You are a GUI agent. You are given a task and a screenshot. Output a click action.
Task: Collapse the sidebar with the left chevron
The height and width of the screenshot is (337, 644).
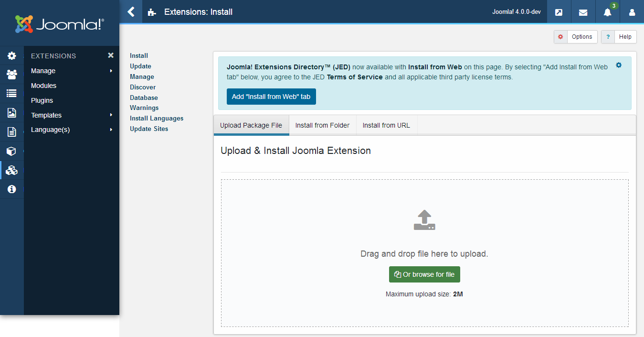coord(131,11)
